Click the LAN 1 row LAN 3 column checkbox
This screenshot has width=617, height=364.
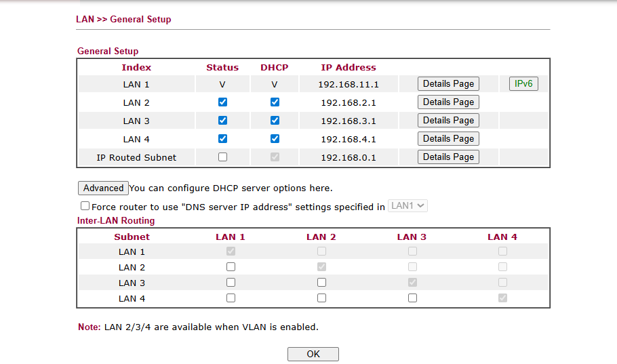coord(412,251)
